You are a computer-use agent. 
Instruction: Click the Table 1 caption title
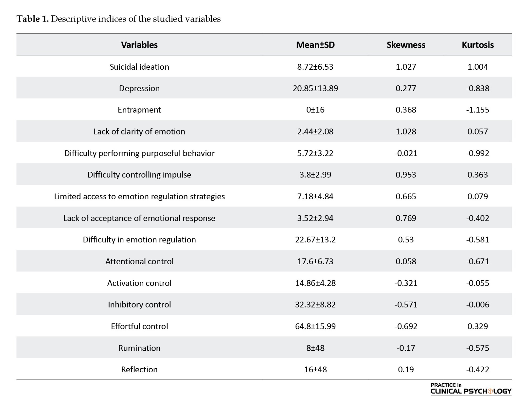pyautogui.click(x=119, y=19)
